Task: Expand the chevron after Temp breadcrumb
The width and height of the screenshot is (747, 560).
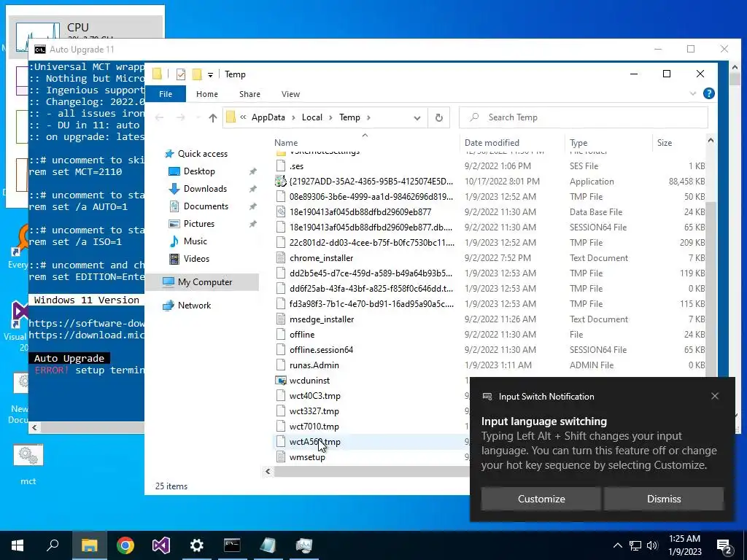Action: [368, 117]
